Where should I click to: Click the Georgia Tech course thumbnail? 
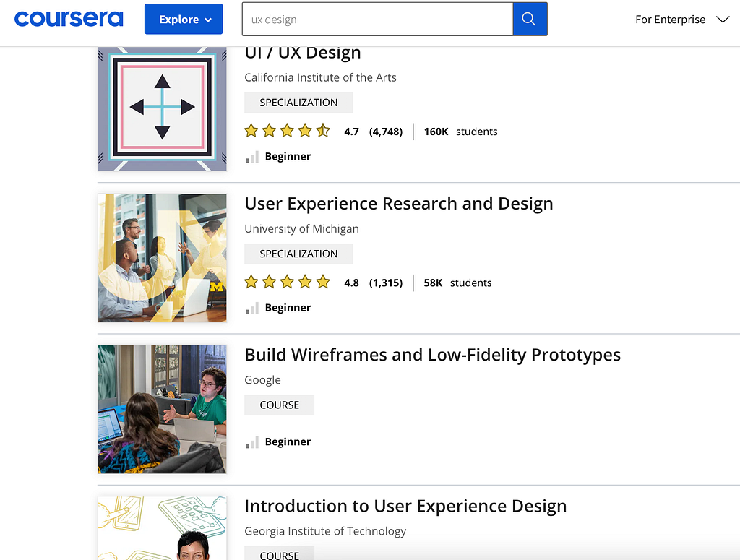[x=163, y=528]
